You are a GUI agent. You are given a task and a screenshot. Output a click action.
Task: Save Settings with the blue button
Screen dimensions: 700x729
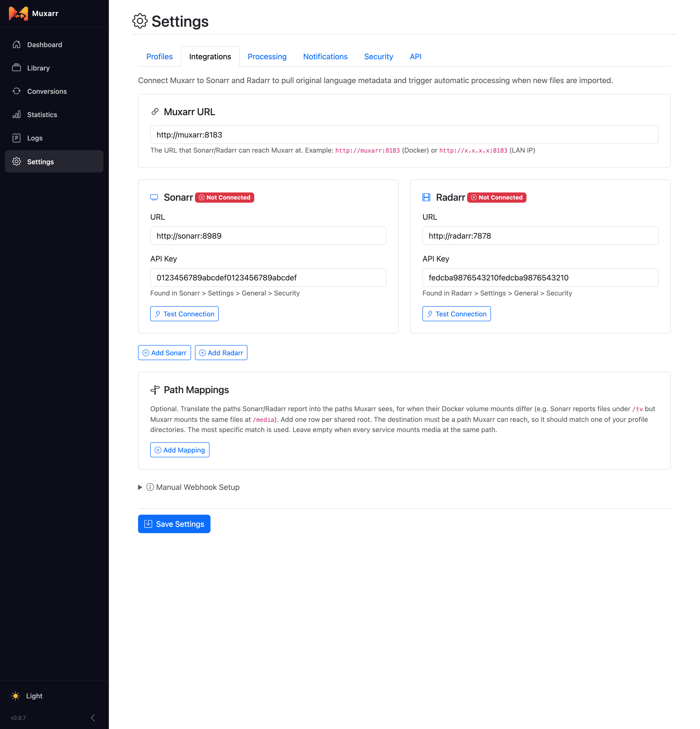(x=174, y=524)
